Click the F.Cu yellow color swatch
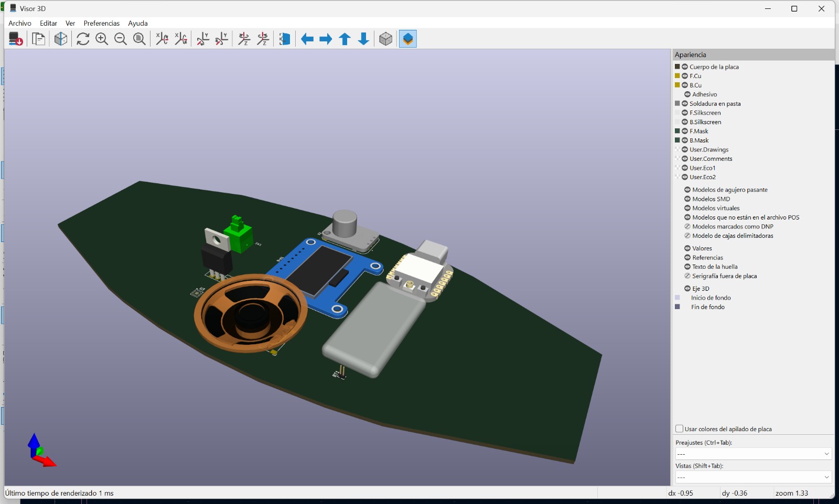Viewport: 839px width, 504px height. (677, 76)
